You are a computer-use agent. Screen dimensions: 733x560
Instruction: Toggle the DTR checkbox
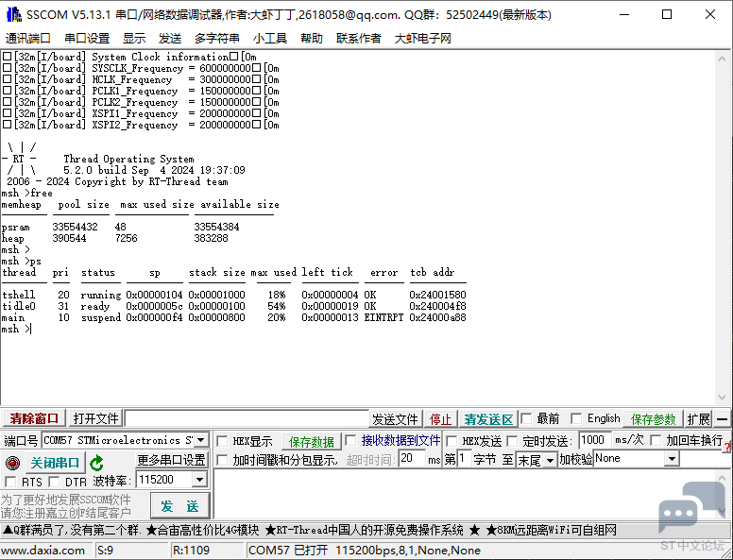click(54, 482)
